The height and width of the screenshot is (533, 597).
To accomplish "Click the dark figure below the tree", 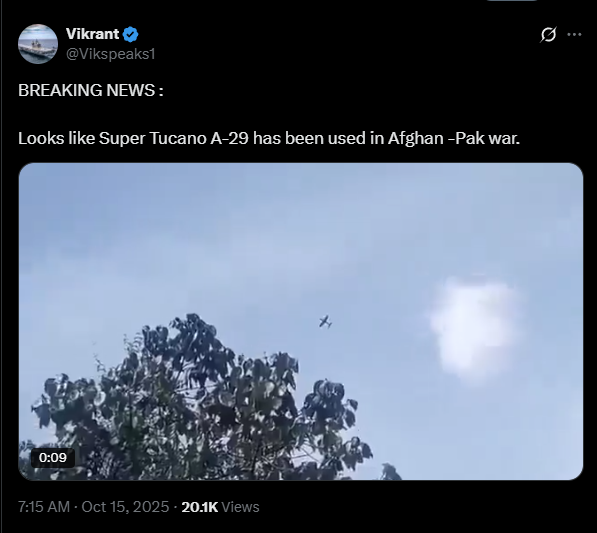I will coord(391,472).
